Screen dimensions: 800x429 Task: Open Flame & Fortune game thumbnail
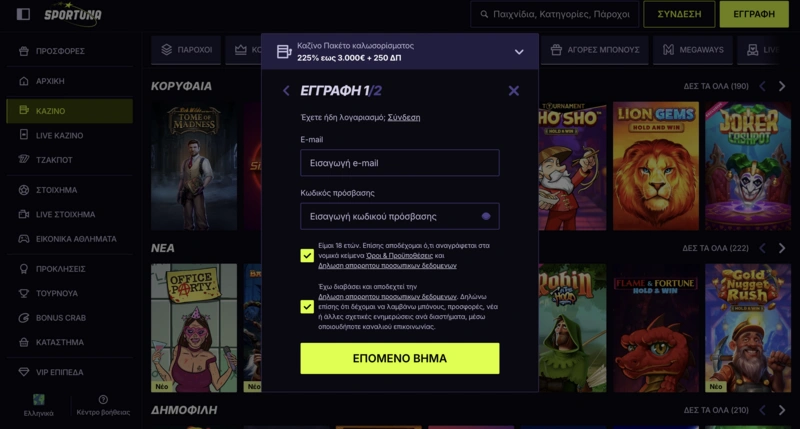pyautogui.click(x=656, y=328)
